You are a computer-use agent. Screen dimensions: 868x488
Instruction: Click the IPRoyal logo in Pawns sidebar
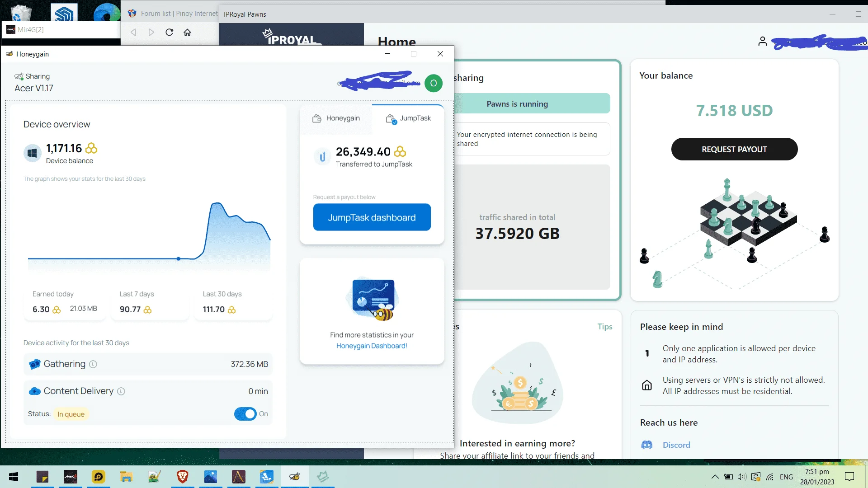(x=290, y=37)
